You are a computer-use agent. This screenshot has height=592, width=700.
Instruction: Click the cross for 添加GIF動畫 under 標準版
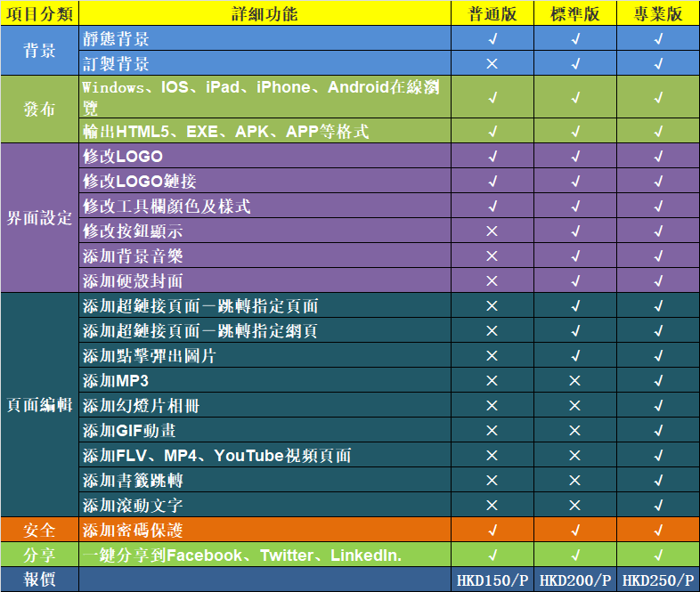point(575,431)
